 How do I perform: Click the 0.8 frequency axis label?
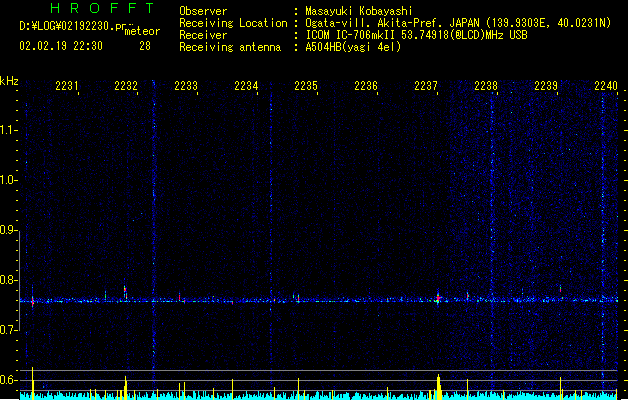pos(9,280)
